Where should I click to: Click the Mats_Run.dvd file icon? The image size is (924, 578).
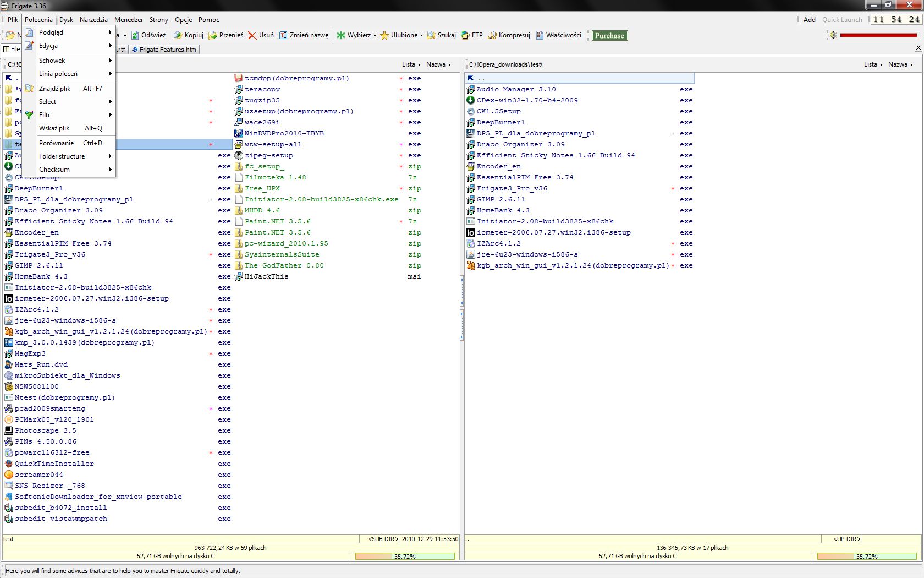click(x=9, y=364)
